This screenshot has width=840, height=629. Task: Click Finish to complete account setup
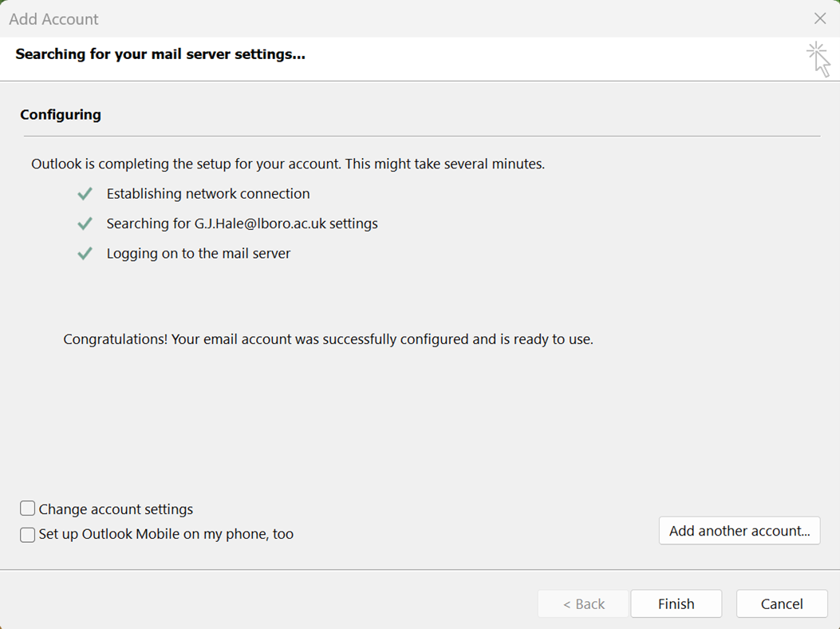click(x=676, y=604)
